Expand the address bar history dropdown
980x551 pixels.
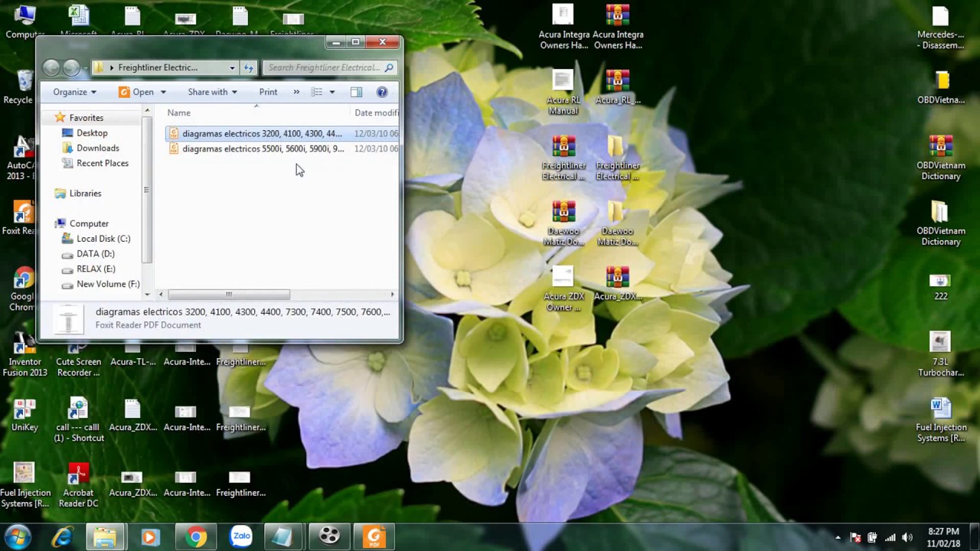(232, 67)
